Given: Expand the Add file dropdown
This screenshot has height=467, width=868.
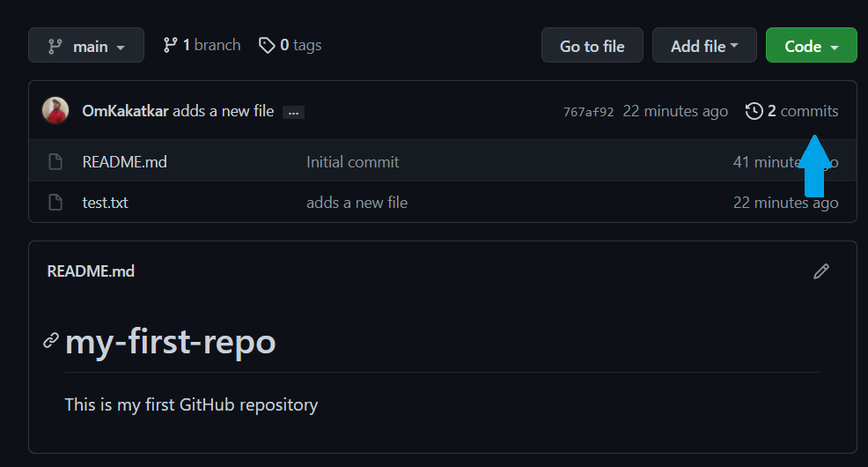Looking at the screenshot, I should (704, 46).
